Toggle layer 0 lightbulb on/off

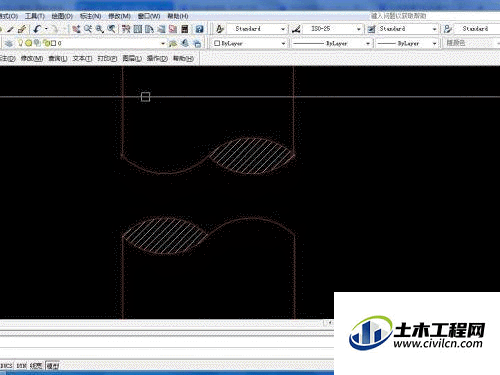(21, 43)
